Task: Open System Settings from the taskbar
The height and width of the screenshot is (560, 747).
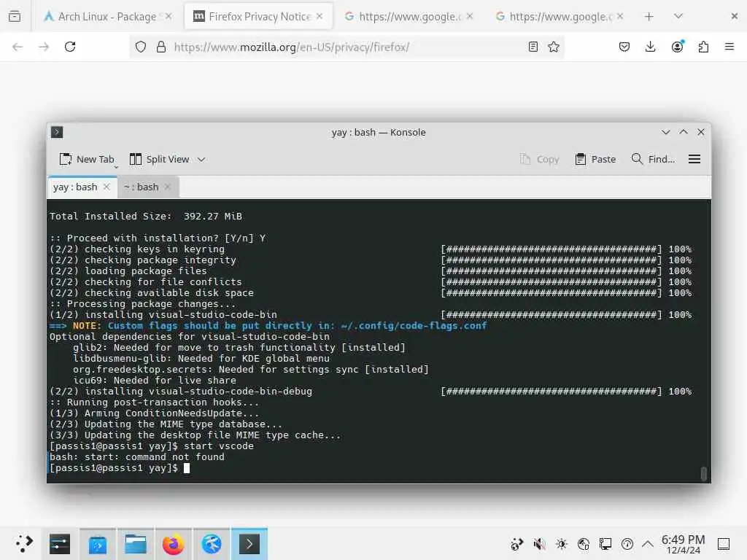Action: 60,544
